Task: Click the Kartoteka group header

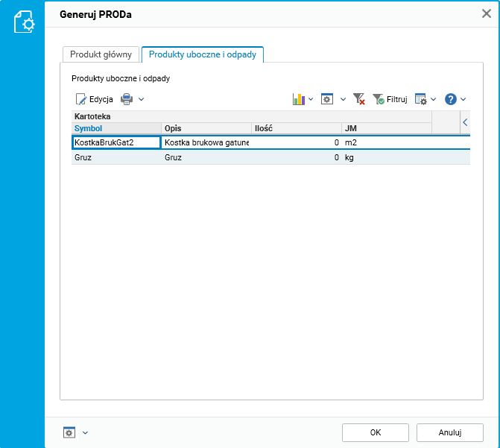Action: tap(252, 116)
